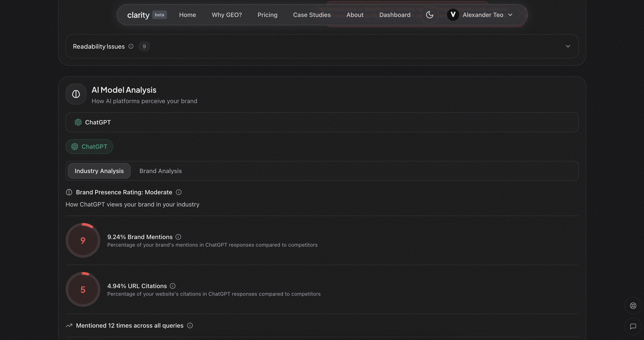Open the ChatGPT AI platform selector
This screenshot has height=340, width=644.
pyautogui.click(x=322, y=122)
